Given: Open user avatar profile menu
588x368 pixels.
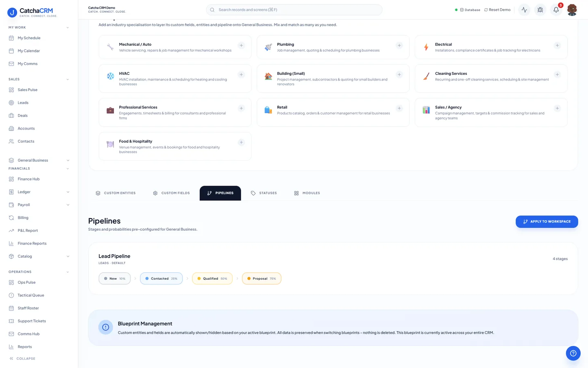Looking at the screenshot, I should point(572,10).
